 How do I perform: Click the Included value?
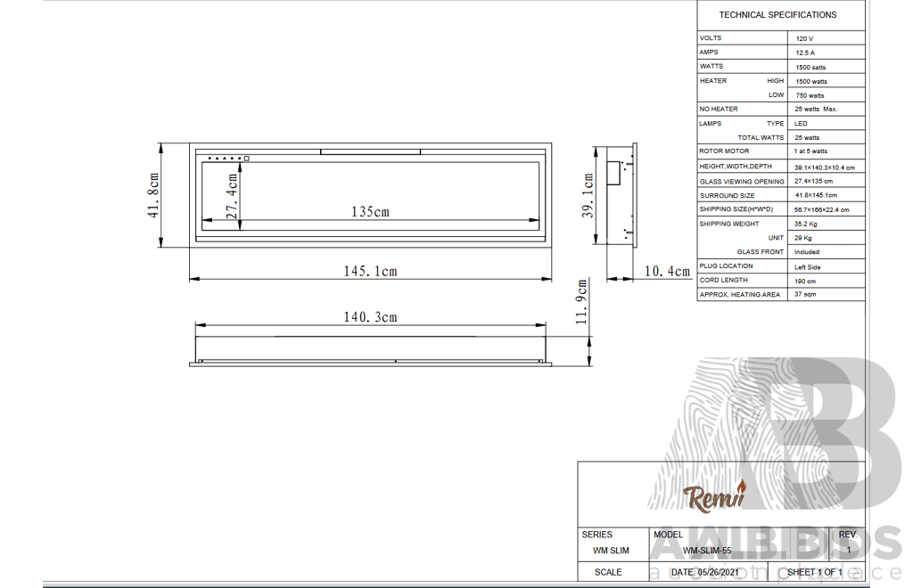click(x=806, y=252)
